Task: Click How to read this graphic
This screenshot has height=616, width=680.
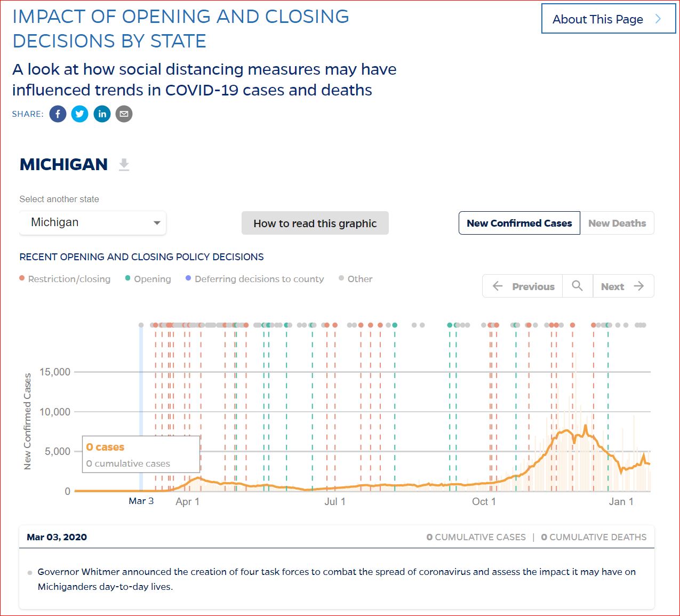Action: (315, 223)
